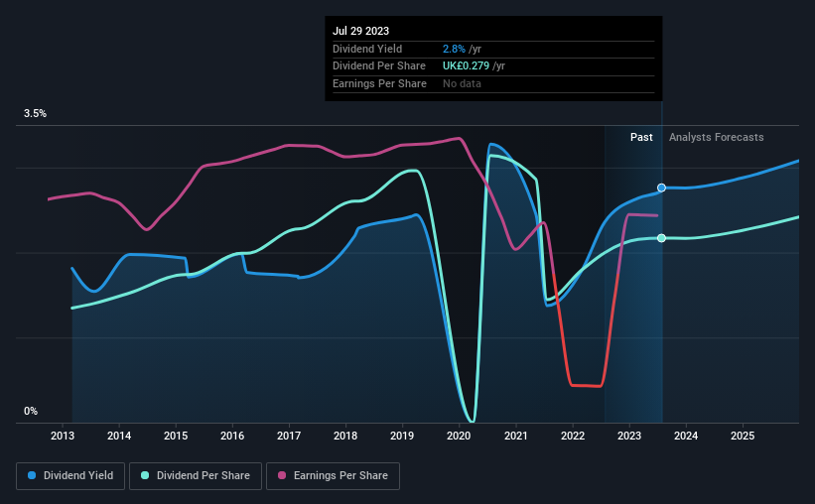Click the 2024 x-axis label

pos(686,436)
